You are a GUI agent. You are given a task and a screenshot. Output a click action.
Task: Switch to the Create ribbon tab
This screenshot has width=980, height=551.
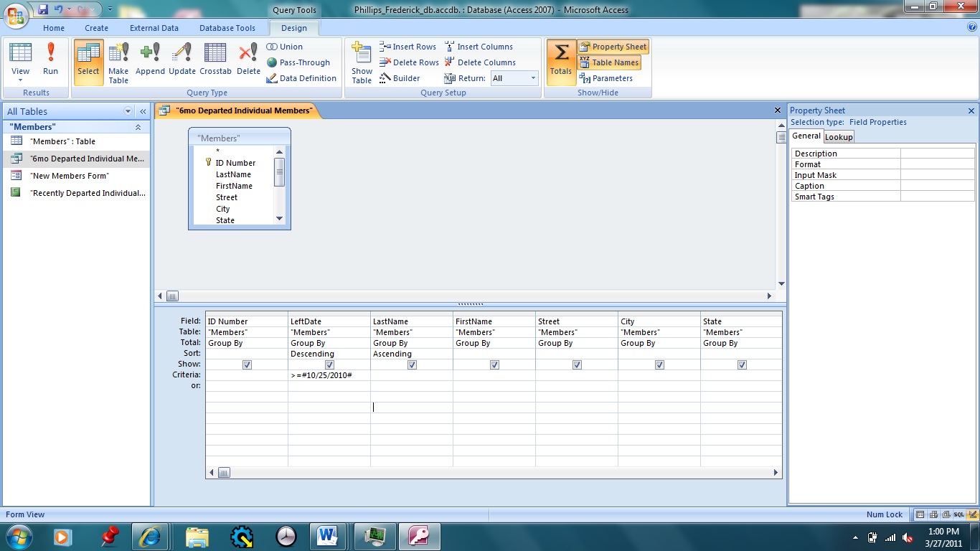click(x=96, y=28)
